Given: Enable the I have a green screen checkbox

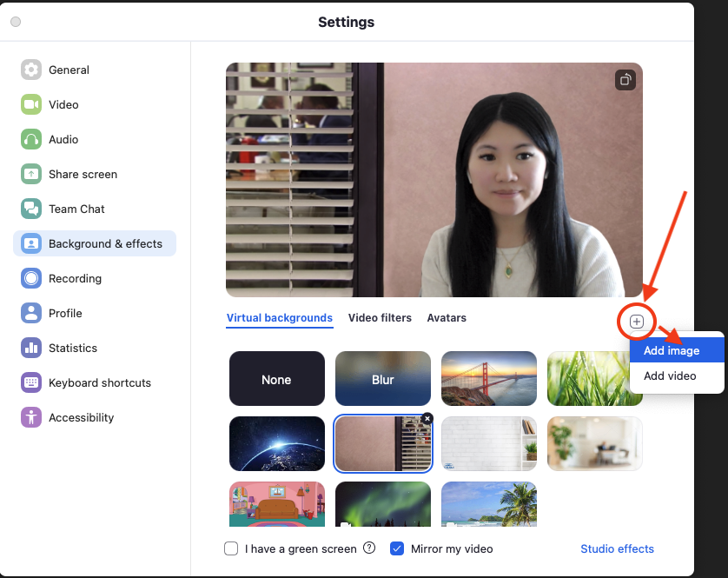Looking at the screenshot, I should coord(231,548).
